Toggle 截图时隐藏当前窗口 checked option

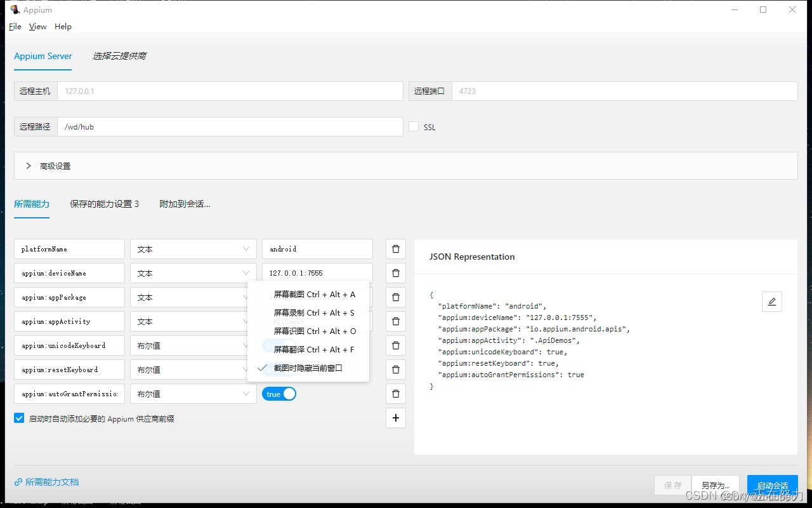click(x=308, y=368)
